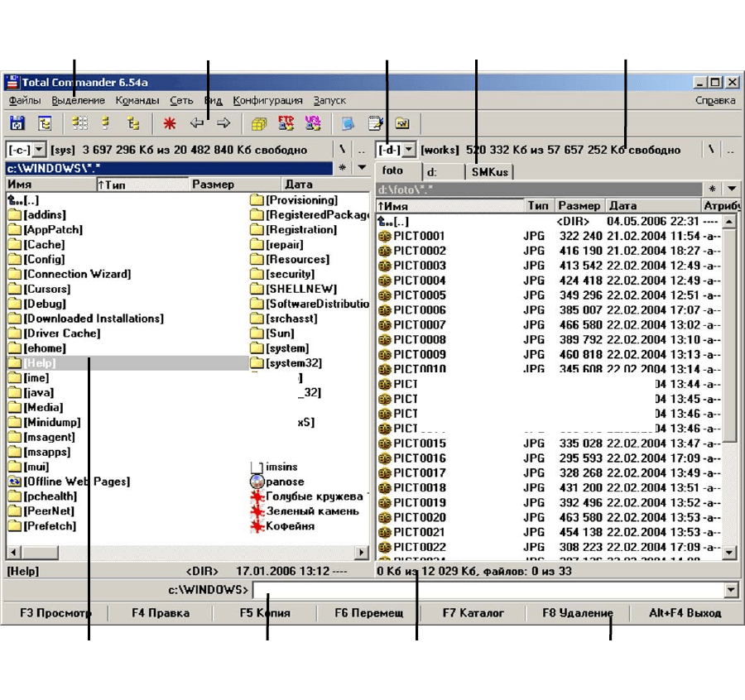Click the left panel asterisk favorites button
The image size is (745, 700).
click(342, 168)
